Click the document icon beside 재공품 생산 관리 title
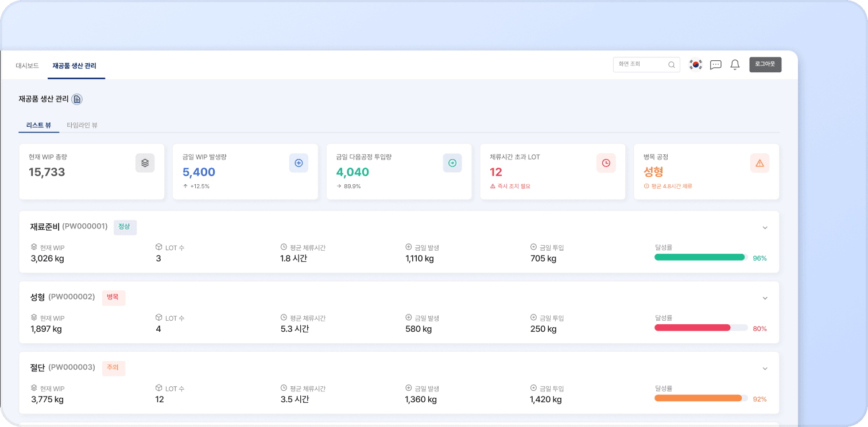The height and width of the screenshot is (427, 868). coord(77,99)
